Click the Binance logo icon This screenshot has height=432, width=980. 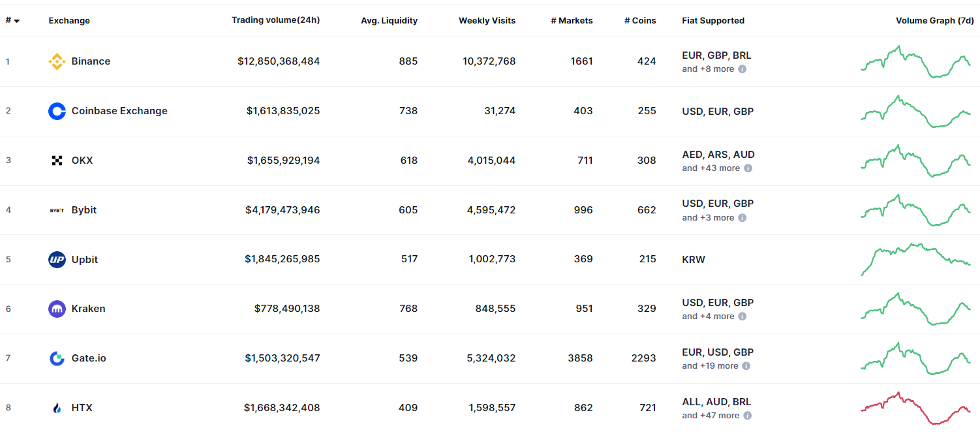(57, 61)
